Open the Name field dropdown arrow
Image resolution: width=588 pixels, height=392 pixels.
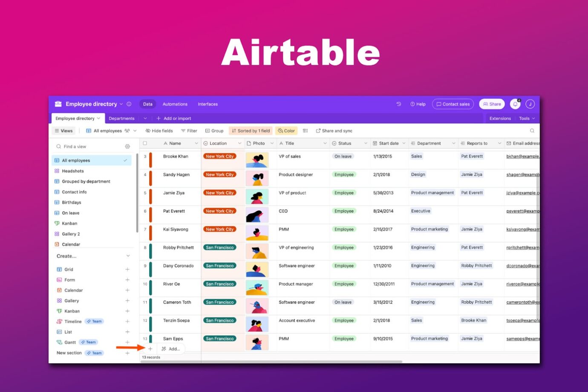point(196,144)
